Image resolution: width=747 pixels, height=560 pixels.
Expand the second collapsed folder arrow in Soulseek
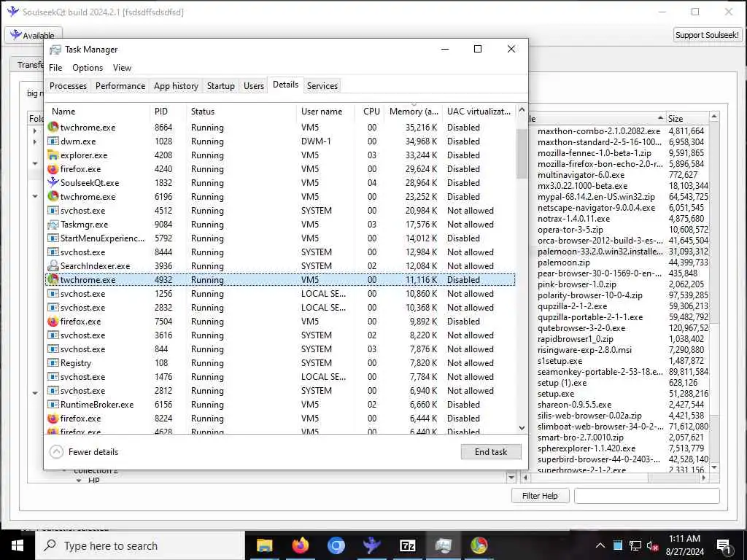coord(35,141)
